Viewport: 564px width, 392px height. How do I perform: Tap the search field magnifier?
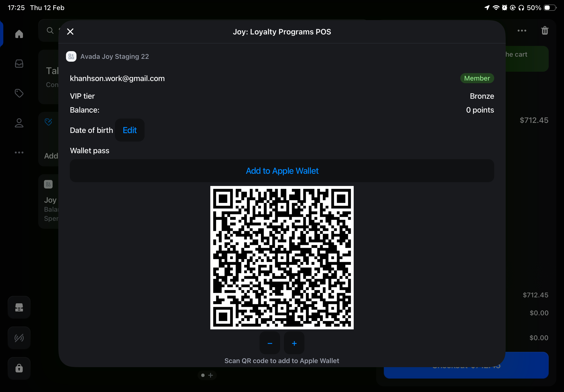coord(50,30)
